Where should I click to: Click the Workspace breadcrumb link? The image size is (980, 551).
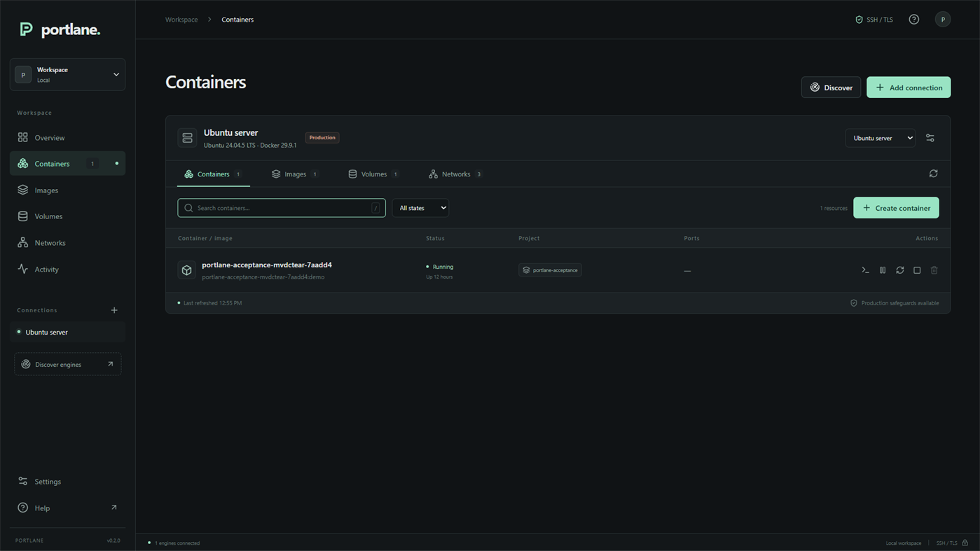pyautogui.click(x=181, y=20)
